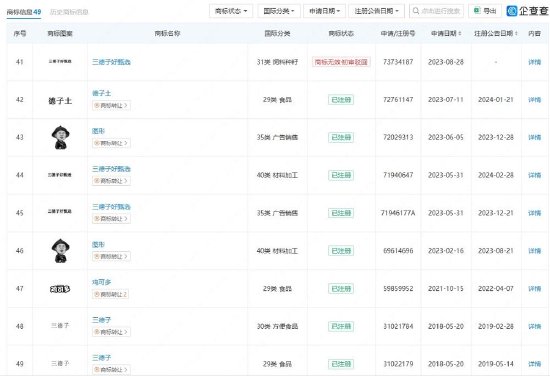The width and height of the screenshot is (550, 376).
Task: Click the 商标名称 column header
Action: pos(167,33)
